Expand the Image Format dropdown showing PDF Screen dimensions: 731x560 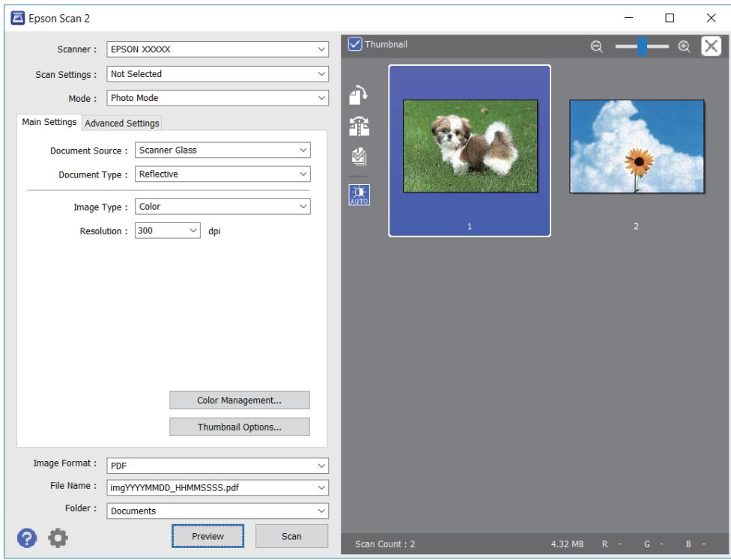[x=217, y=466]
